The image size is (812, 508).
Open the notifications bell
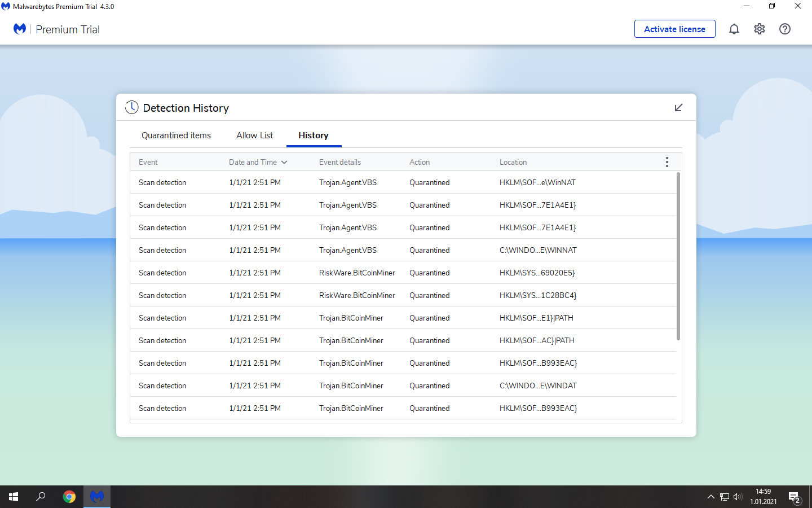pyautogui.click(x=734, y=29)
